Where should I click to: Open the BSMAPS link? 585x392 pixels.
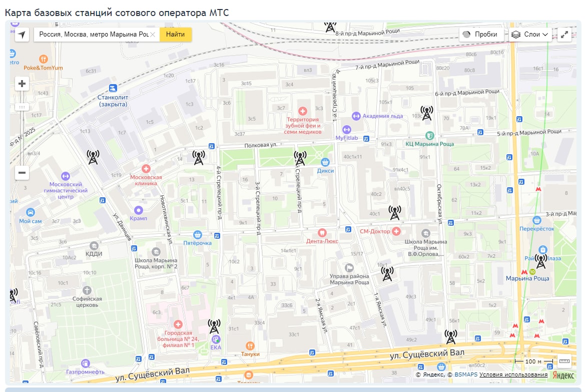point(466,374)
